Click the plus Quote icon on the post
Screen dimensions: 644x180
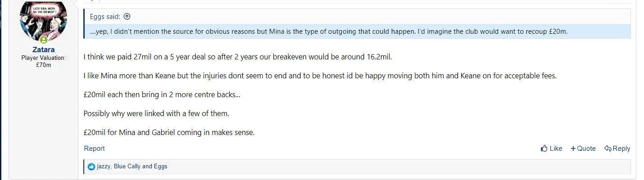pos(573,148)
